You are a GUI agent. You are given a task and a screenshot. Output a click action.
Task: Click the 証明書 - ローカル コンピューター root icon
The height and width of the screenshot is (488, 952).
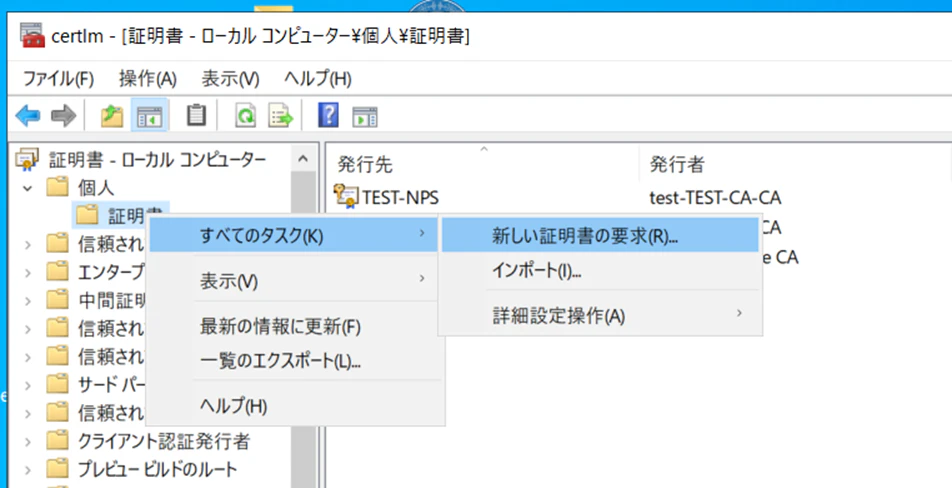[27, 160]
